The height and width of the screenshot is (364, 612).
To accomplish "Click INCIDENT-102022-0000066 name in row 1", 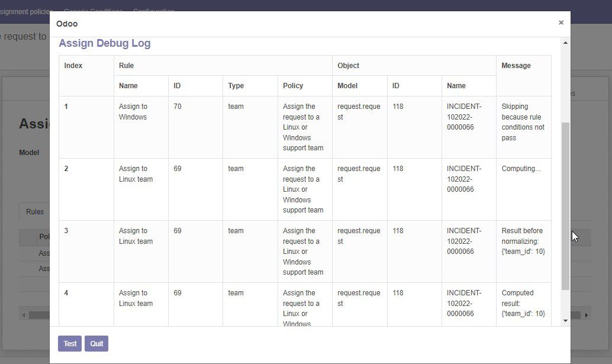I will pyautogui.click(x=464, y=117).
